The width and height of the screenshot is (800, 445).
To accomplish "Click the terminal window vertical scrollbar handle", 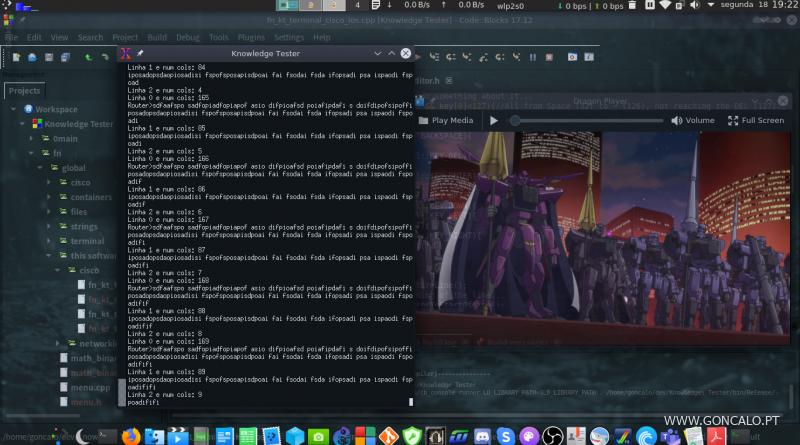I will tap(121, 392).
